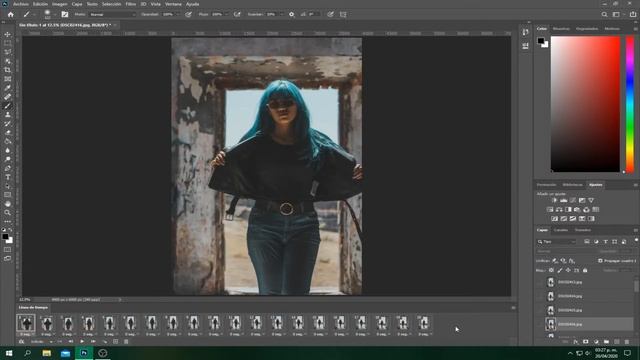Go to next animation frame

coord(93,341)
